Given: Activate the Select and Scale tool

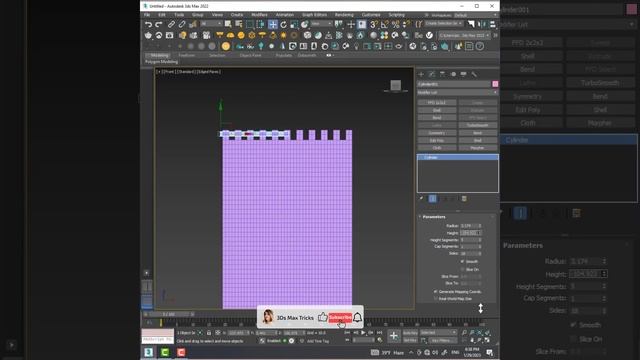Looking at the screenshot, I should [294, 24].
